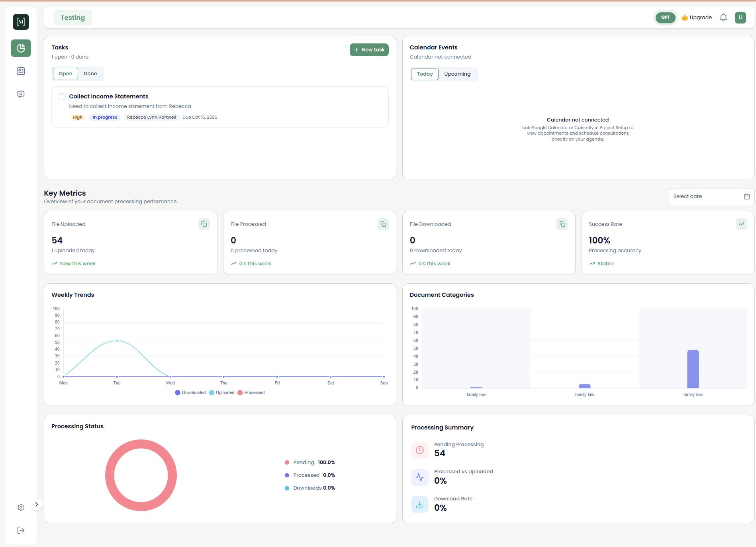Screen dimensions: 756x547
Task: Click trend icon on Success Rate card
Action: [741, 224]
